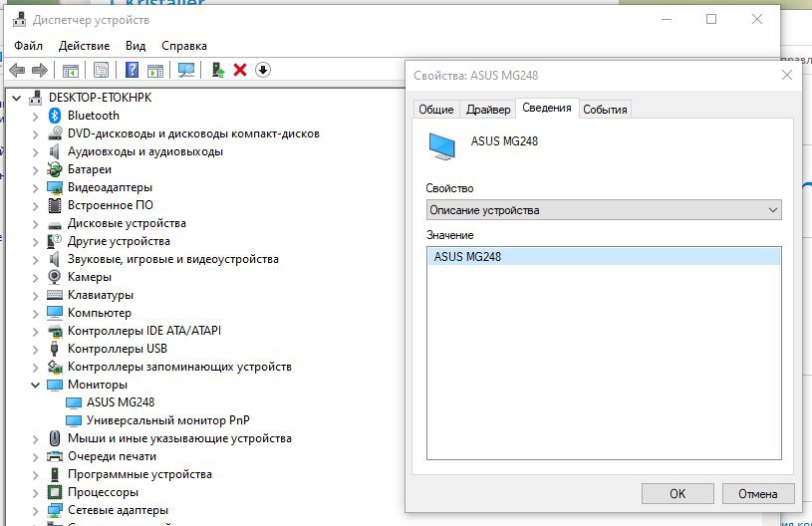
Task: Select ASUS MG248 in device tree
Action: click(121, 402)
